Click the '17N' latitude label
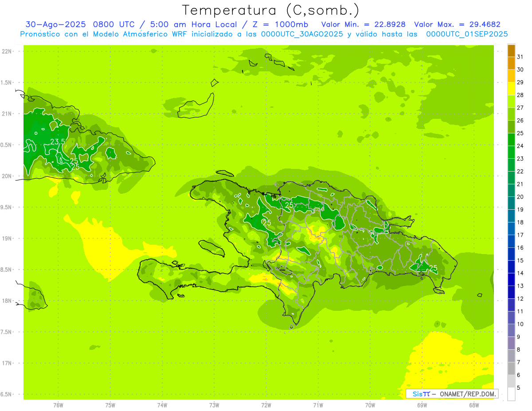The width and height of the screenshot is (532, 411). click(x=7, y=363)
